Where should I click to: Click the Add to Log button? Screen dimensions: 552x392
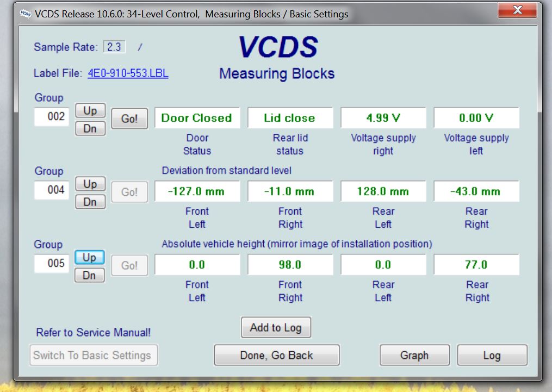pos(276,327)
